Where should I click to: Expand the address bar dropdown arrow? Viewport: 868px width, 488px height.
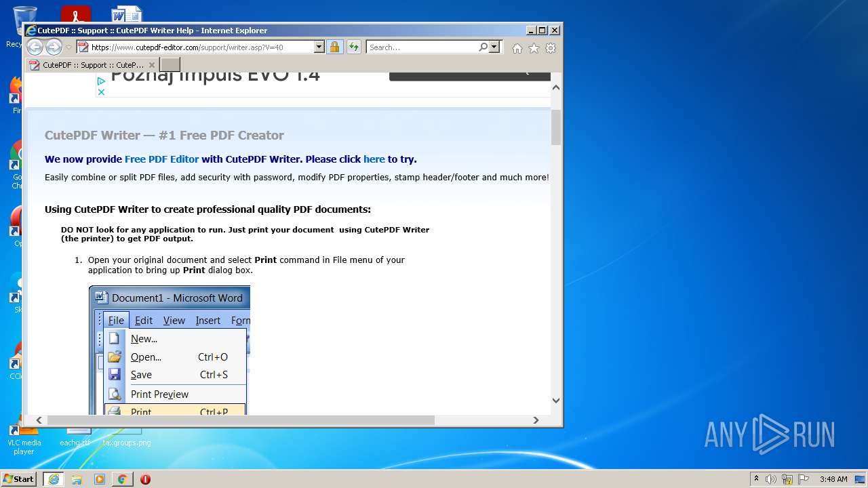pyautogui.click(x=319, y=47)
